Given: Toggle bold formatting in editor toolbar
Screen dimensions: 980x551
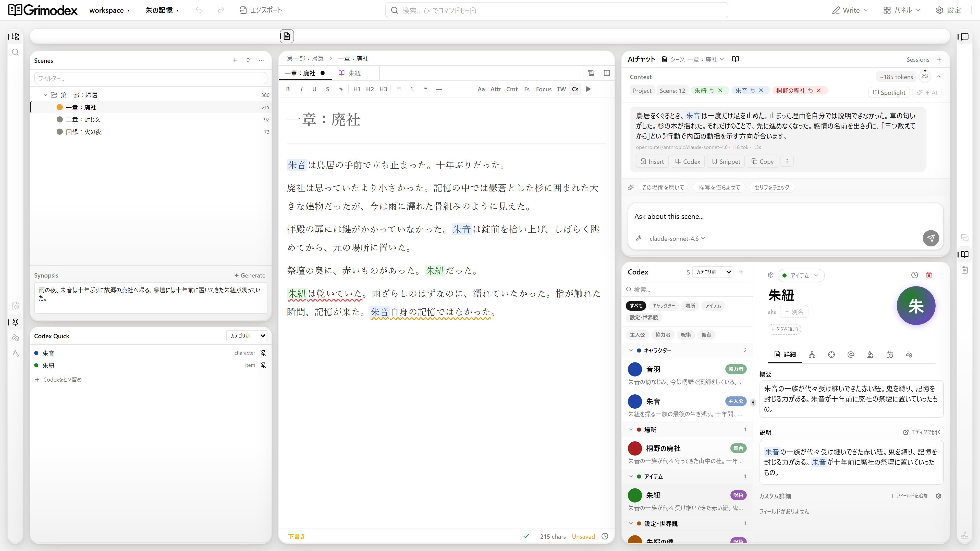Looking at the screenshot, I should pos(288,89).
